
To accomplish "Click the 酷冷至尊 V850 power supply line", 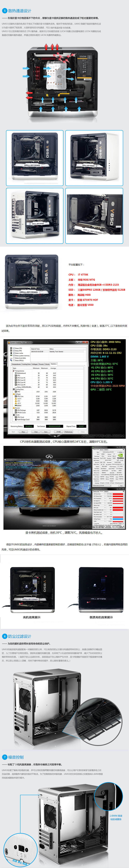I will point(81,305).
